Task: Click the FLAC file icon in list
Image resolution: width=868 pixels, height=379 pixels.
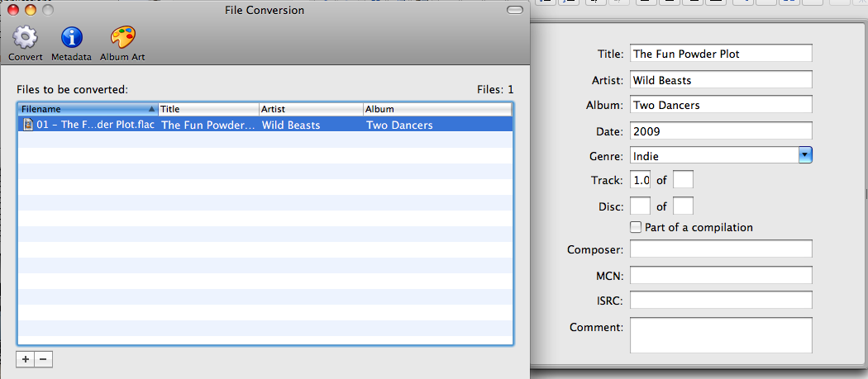Action: click(28, 125)
